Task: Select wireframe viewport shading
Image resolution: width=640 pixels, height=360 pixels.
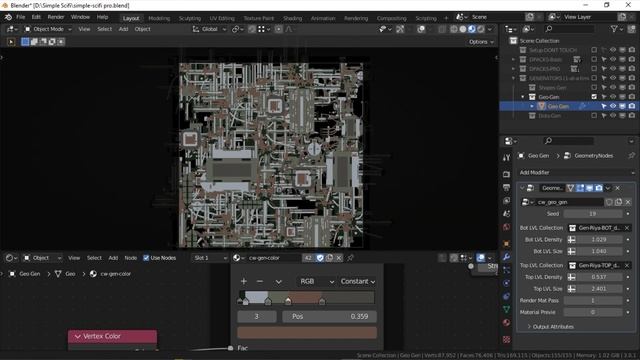Action: [453, 29]
